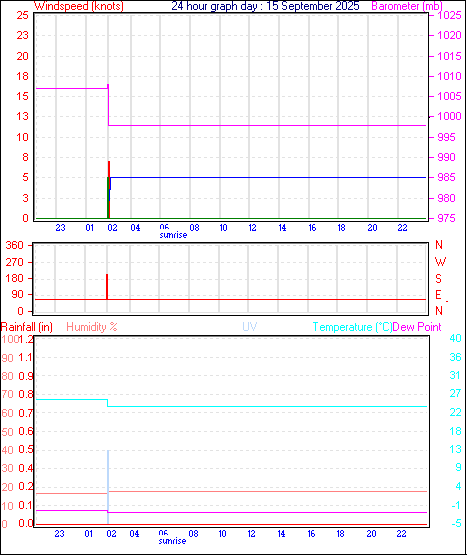Click the 12 hour tick on top graph

click(252, 227)
